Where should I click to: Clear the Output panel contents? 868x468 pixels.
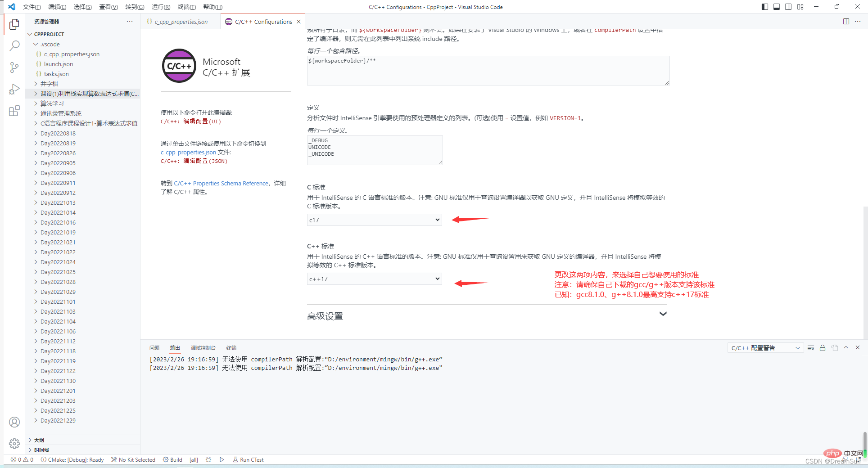coord(810,347)
